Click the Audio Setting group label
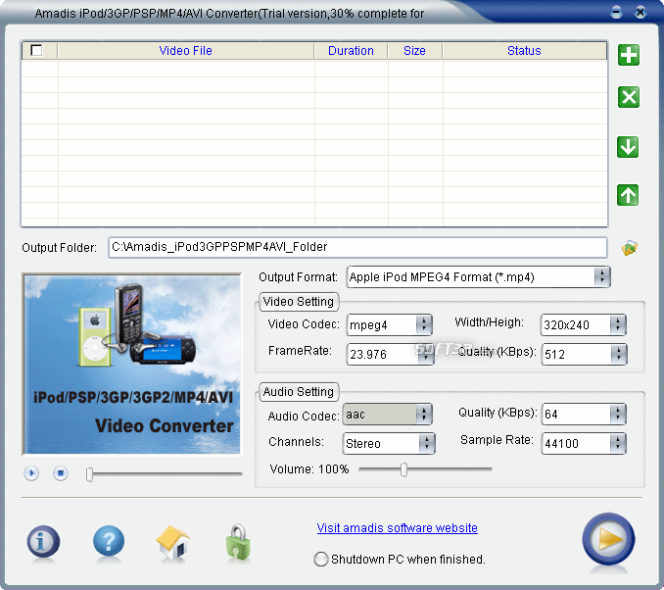This screenshot has width=664, height=590. tap(299, 392)
